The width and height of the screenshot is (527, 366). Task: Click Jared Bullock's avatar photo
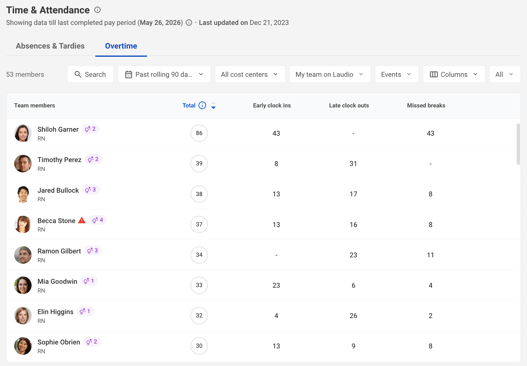tap(23, 194)
